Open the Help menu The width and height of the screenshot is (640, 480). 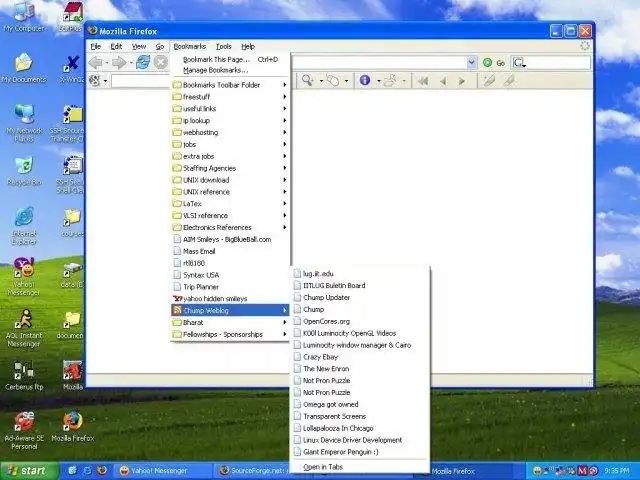[248, 47]
